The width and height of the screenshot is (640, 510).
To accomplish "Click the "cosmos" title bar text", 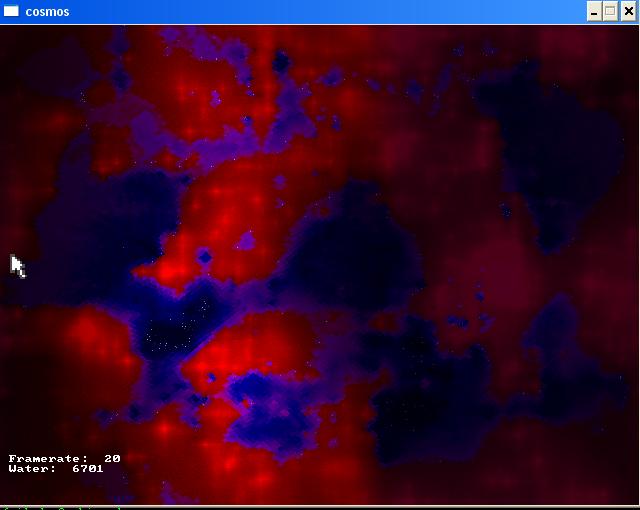I will click(x=47, y=12).
